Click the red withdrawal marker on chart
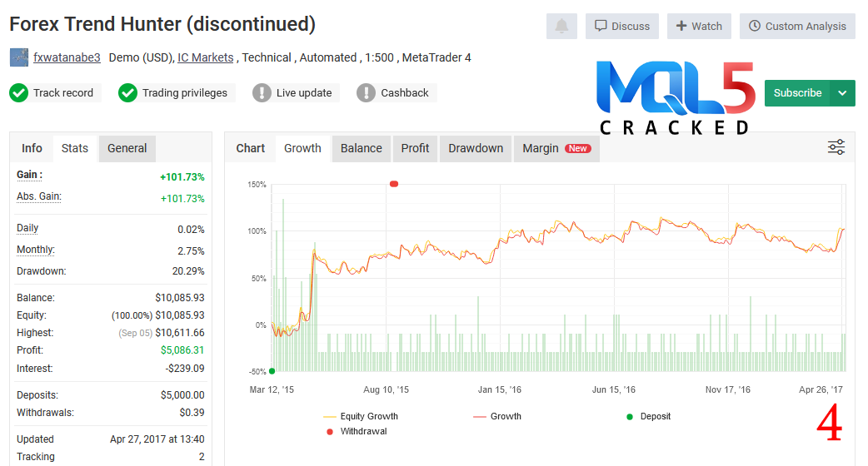This screenshot has width=868, height=466. pos(393,184)
